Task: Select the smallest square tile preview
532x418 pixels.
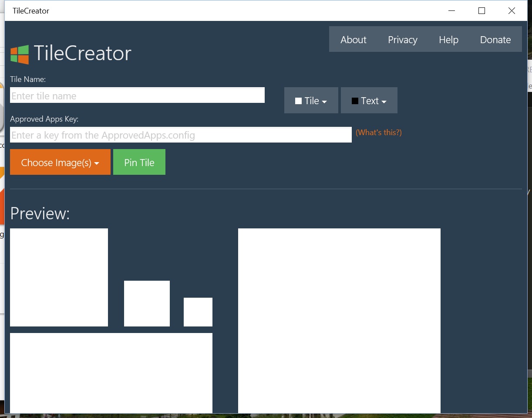Action: point(198,312)
